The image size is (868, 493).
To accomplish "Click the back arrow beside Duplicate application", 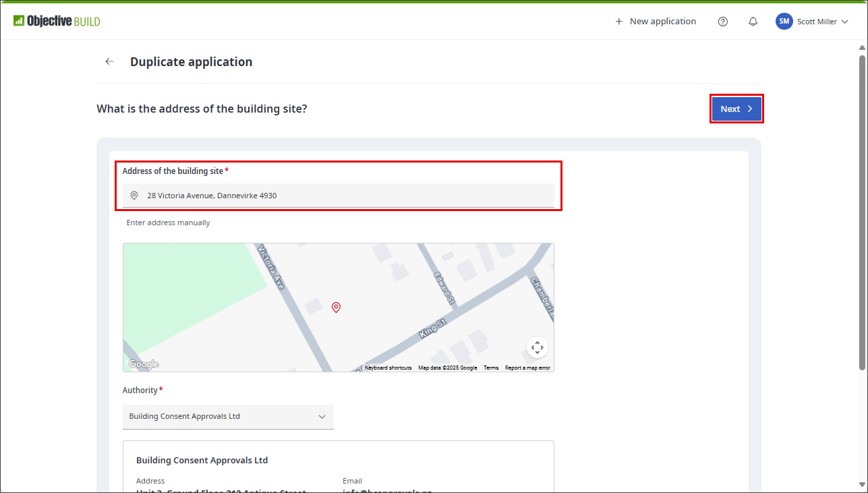I will [109, 61].
